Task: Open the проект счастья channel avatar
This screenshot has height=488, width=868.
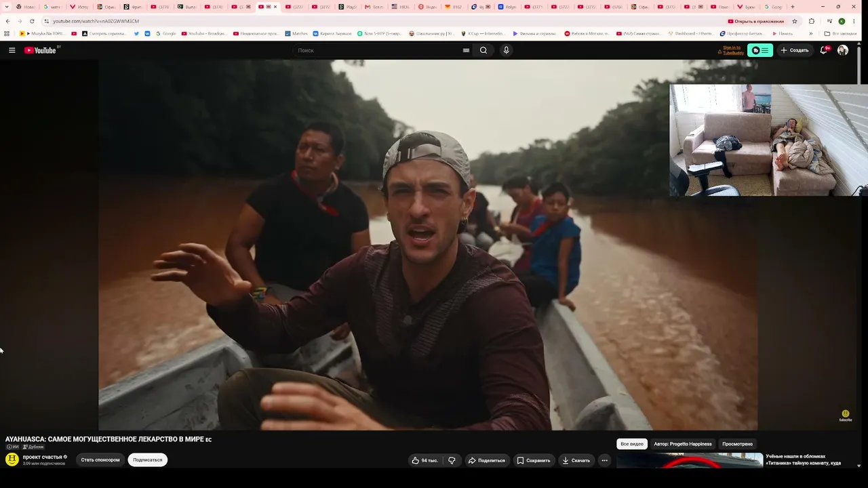Action: [12, 460]
